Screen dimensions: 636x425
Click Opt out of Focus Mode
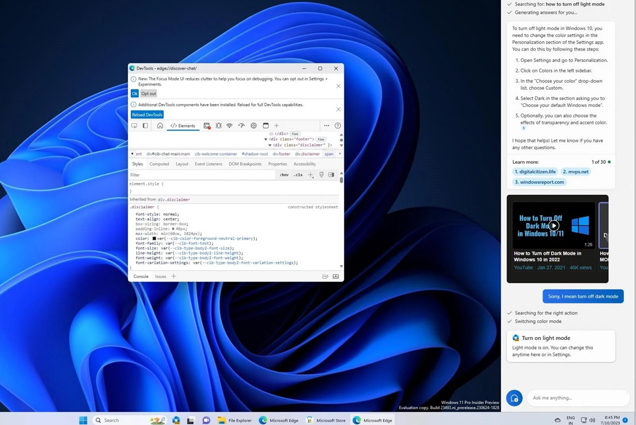coord(148,94)
